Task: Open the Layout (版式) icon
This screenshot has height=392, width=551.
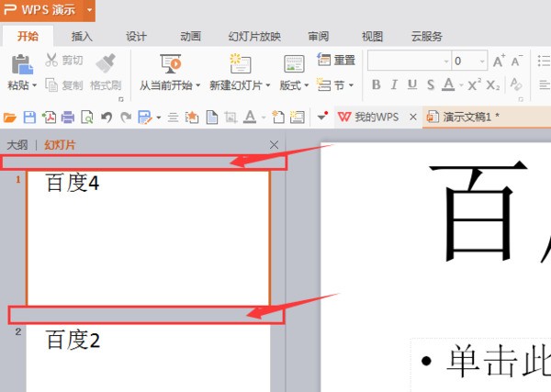Action: (x=294, y=63)
